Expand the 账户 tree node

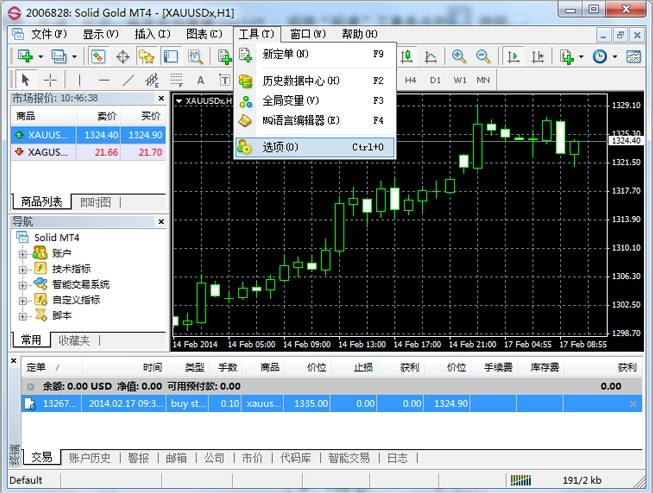pyautogui.click(x=23, y=254)
